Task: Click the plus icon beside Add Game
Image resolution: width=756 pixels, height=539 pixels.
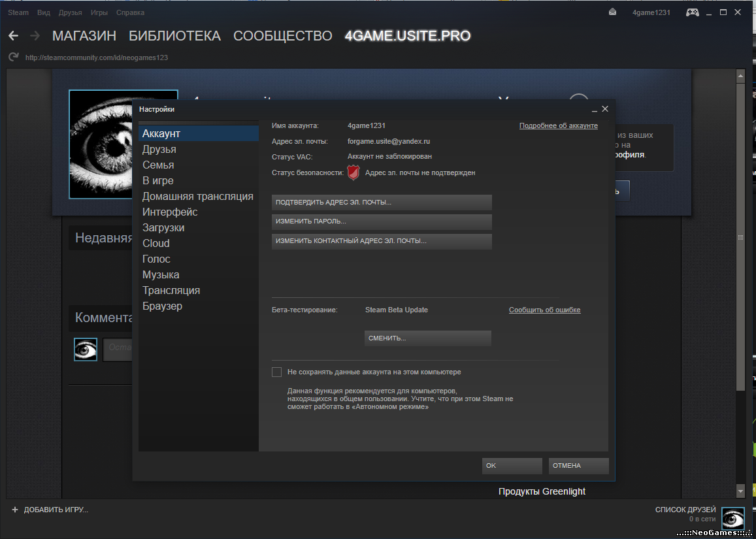Action: (x=15, y=510)
